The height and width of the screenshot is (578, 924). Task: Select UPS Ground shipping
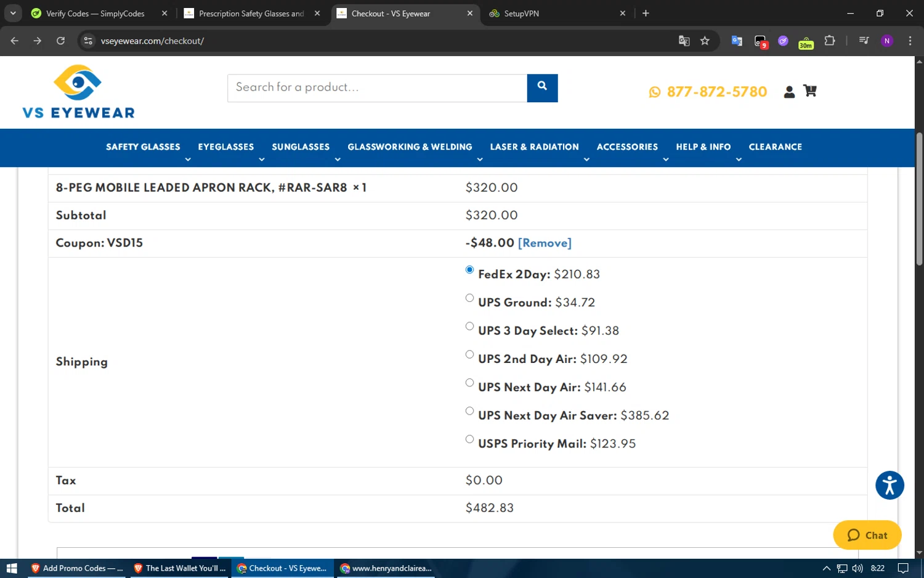pos(469,298)
